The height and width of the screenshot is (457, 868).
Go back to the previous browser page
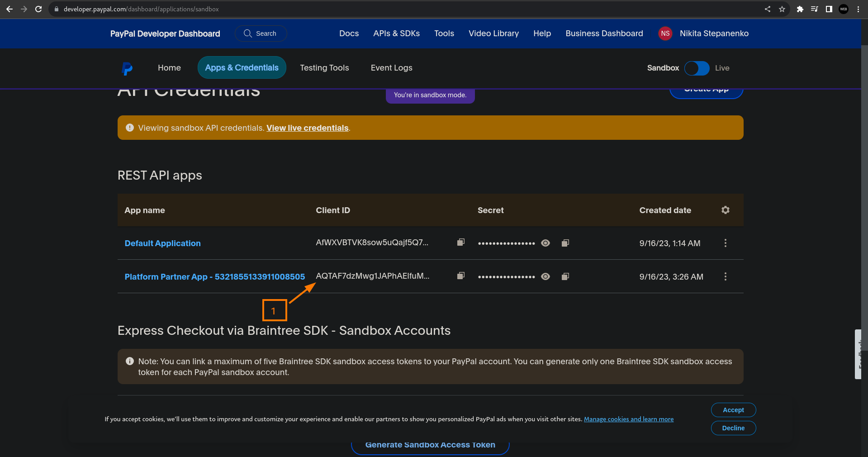pos(9,9)
